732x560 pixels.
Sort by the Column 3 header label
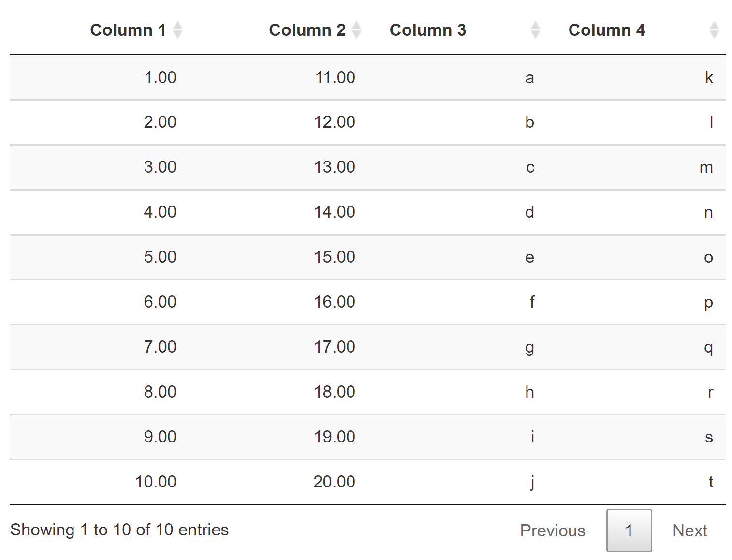[x=427, y=30]
